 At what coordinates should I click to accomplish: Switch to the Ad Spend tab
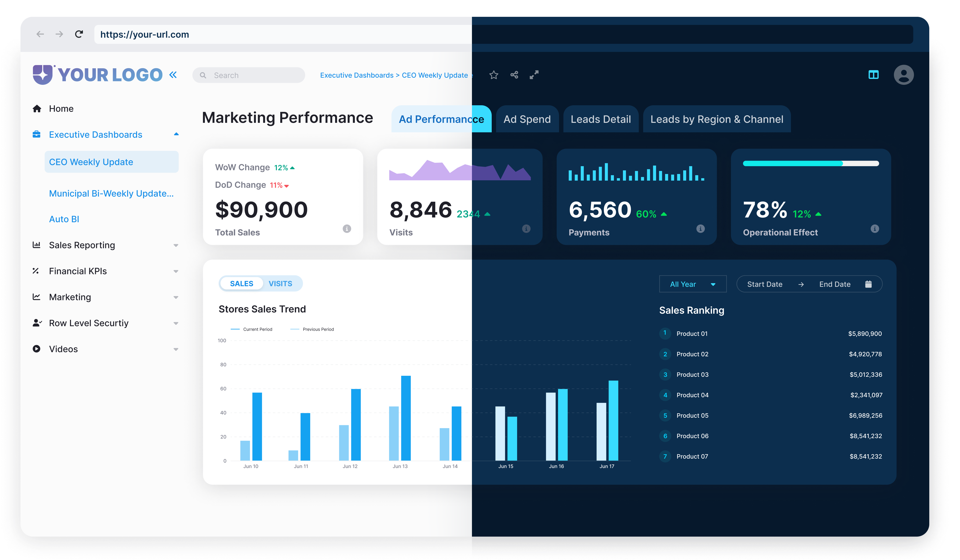(526, 119)
